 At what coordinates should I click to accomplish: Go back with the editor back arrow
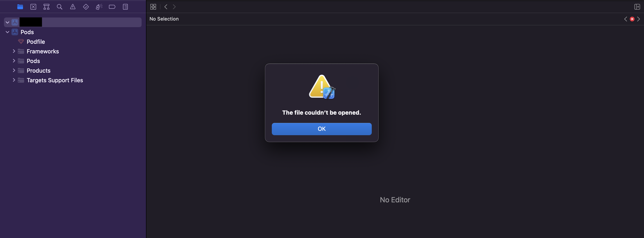[x=166, y=7]
